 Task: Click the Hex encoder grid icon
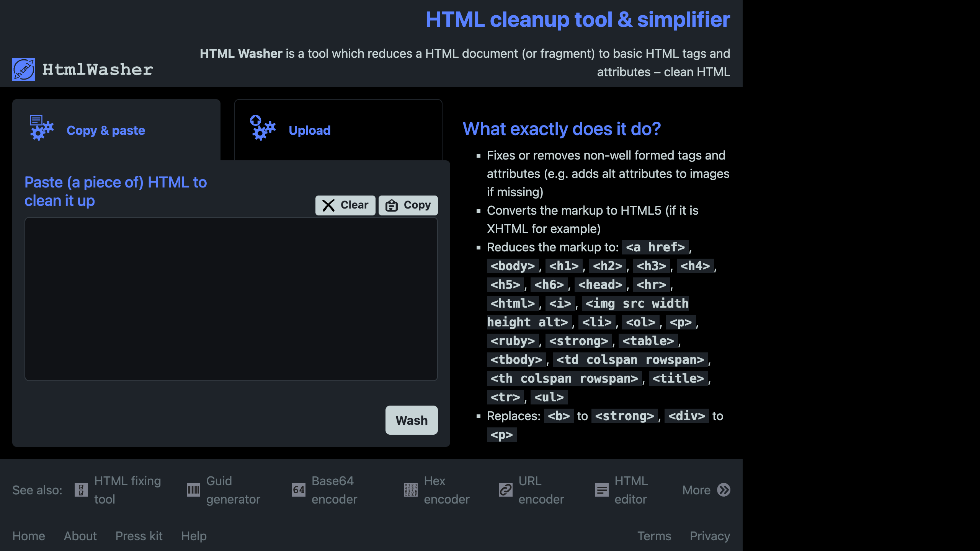(411, 490)
